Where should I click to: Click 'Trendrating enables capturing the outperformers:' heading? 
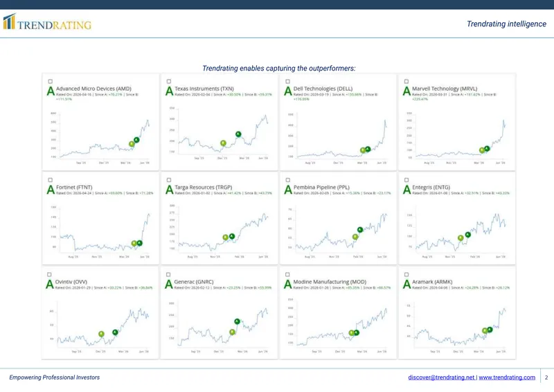279,69
